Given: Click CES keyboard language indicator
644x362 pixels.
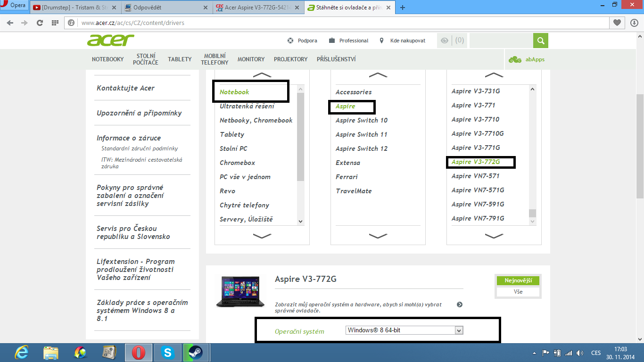Looking at the screenshot, I should [596, 353].
